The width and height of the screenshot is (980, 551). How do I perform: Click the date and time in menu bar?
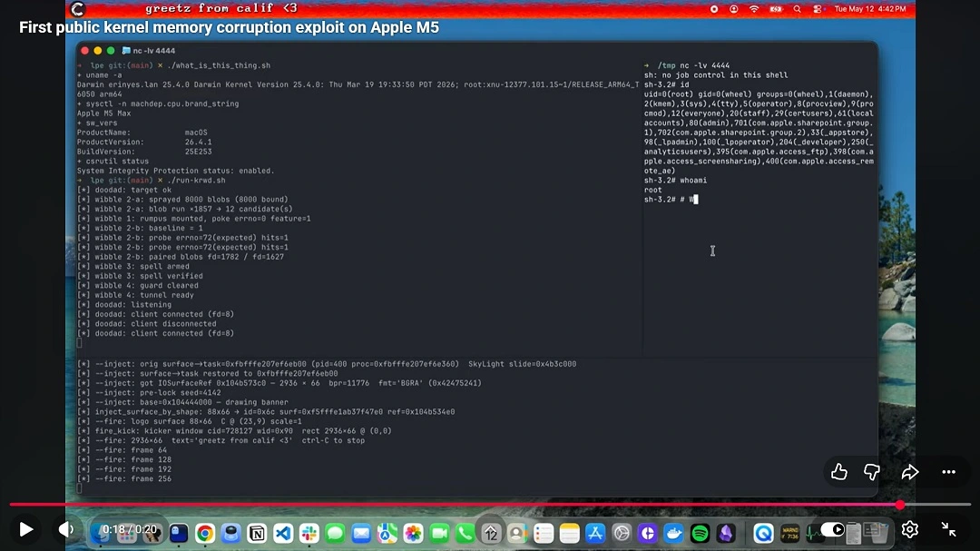(x=870, y=9)
